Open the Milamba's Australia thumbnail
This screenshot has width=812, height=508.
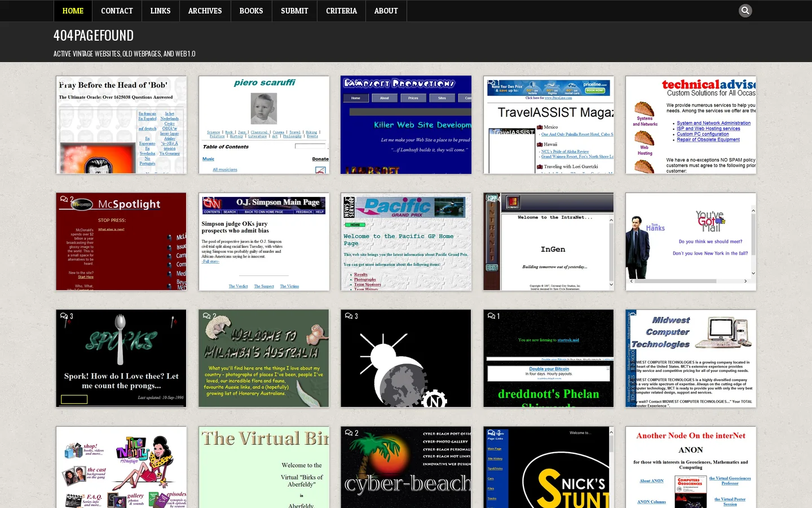tap(264, 358)
